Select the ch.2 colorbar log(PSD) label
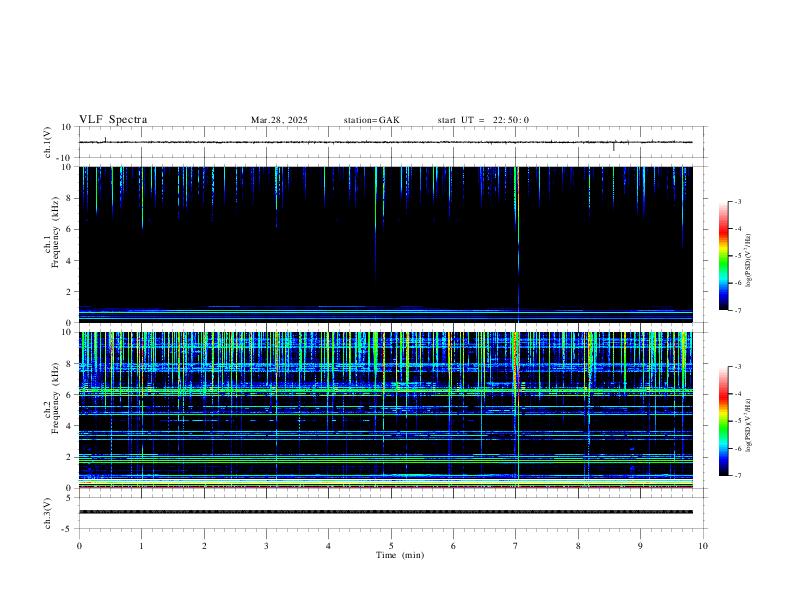The image size is (792, 612). pyautogui.click(x=748, y=425)
